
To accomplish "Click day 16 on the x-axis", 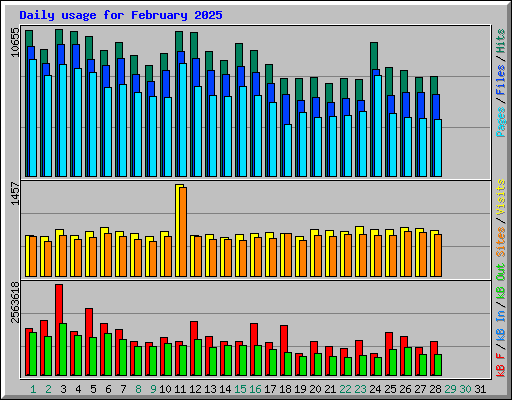I will tap(255, 389).
